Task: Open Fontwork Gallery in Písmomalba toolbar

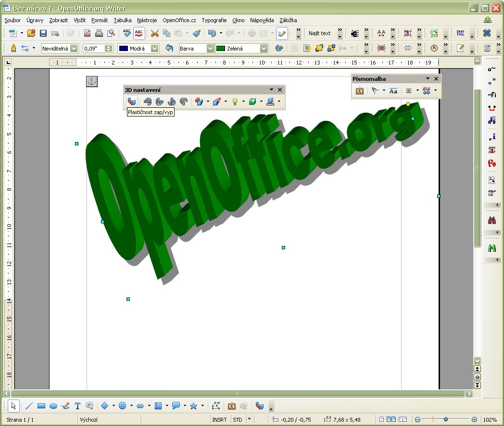Action: 360,91
